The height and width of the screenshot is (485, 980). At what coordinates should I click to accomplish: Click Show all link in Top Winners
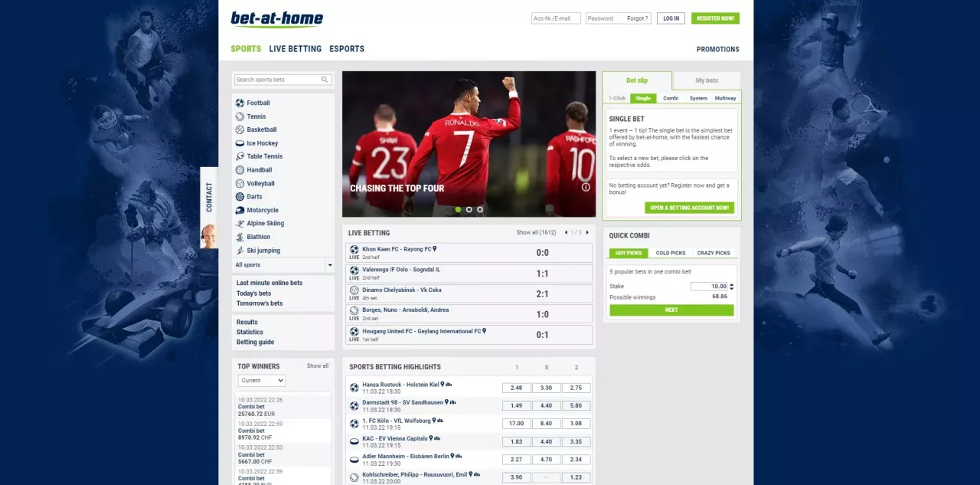point(318,366)
